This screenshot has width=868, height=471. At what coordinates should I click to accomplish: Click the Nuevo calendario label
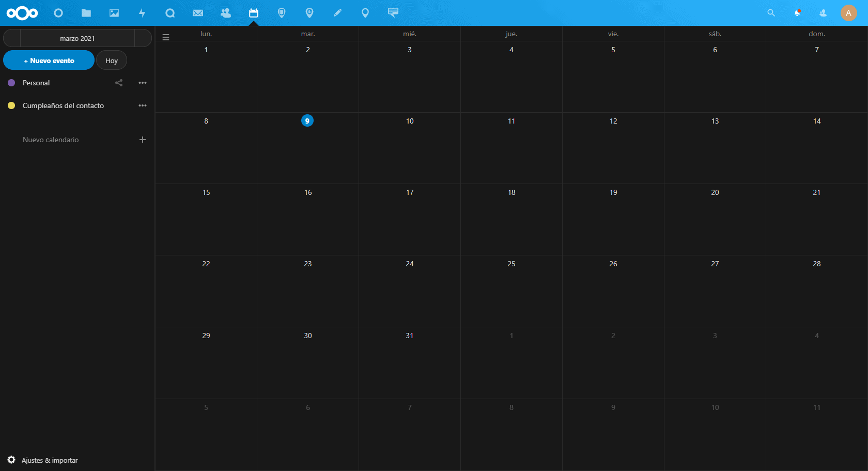click(51, 140)
